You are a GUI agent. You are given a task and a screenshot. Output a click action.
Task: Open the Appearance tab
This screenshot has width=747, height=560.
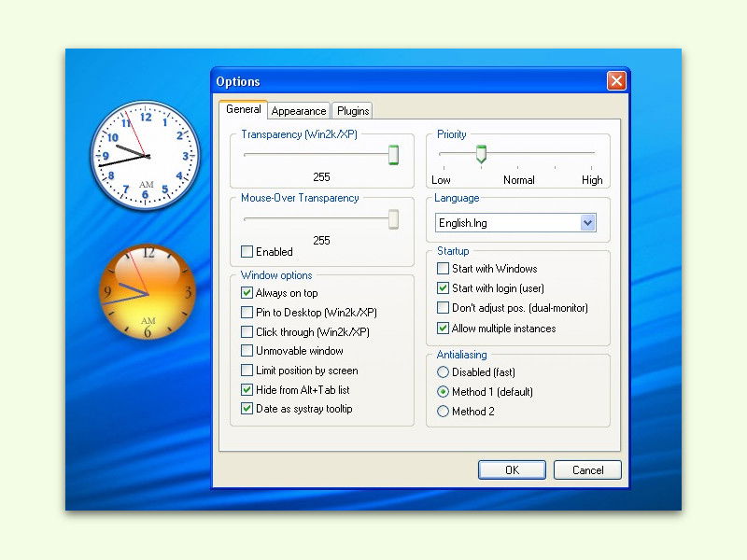pyautogui.click(x=299, y=111)
